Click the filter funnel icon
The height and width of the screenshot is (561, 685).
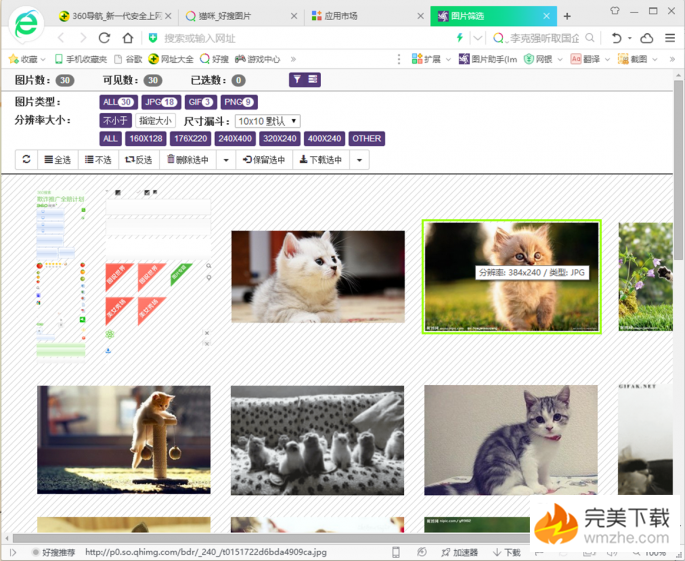(297, 80)
